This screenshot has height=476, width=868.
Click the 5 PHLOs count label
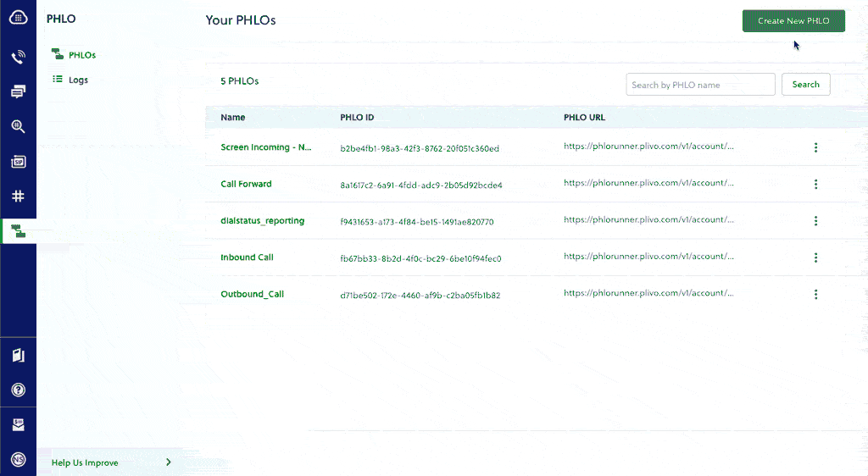(x=240, y=80)
